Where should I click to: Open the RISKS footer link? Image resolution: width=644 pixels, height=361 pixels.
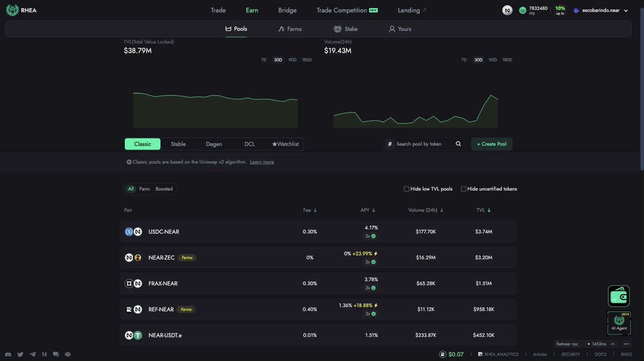click(626, 355)
